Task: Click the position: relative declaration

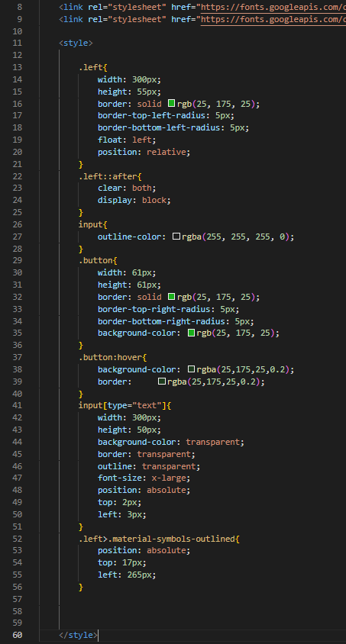Action: click(144, 152)
